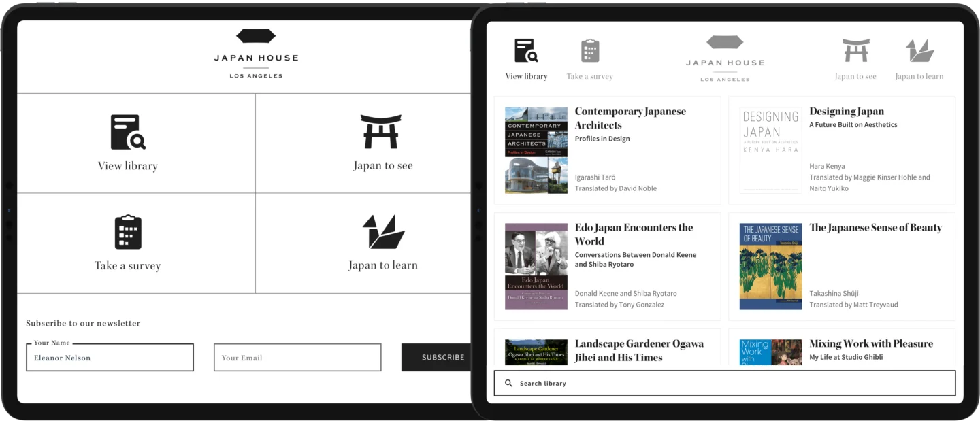Open the Landscape Gardener Ogawa Jihei cover image

pyautogui.click(x=536, y=352)
